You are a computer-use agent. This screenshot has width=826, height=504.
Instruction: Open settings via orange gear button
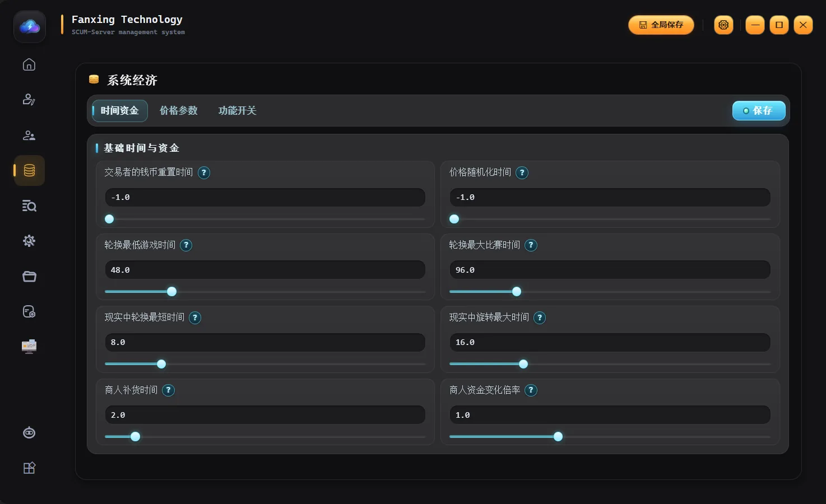click(723, 25)
